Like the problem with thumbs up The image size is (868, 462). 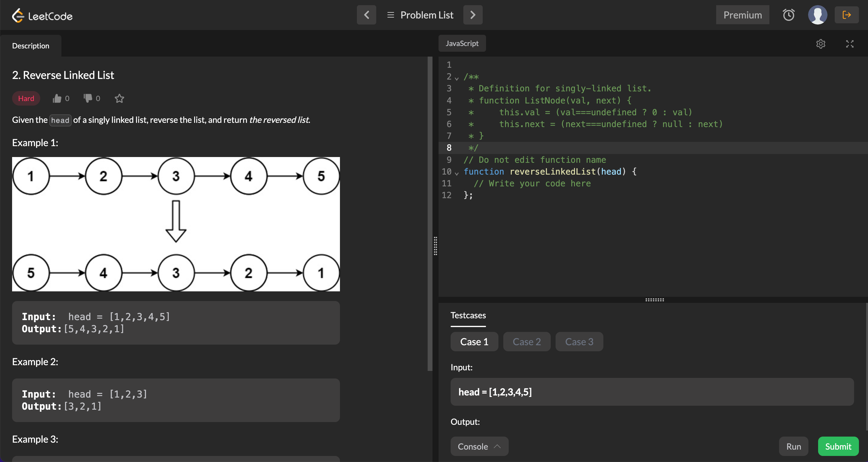57,98
